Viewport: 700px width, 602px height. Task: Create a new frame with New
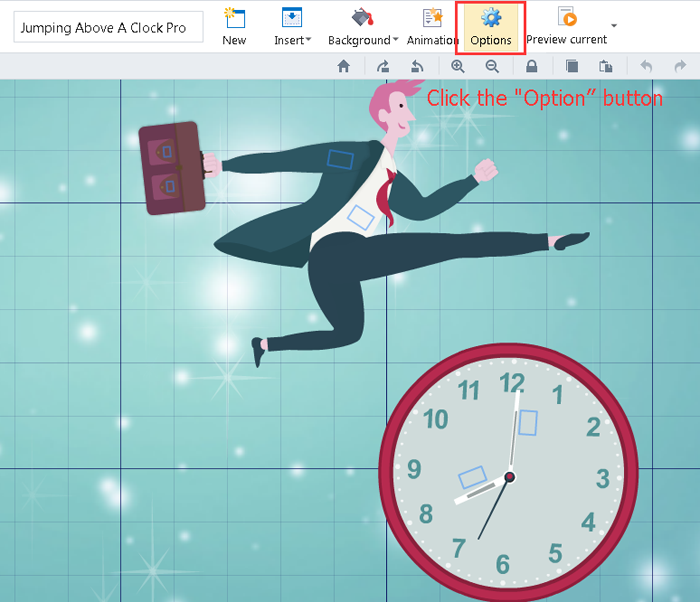click(x=234, y=27)
